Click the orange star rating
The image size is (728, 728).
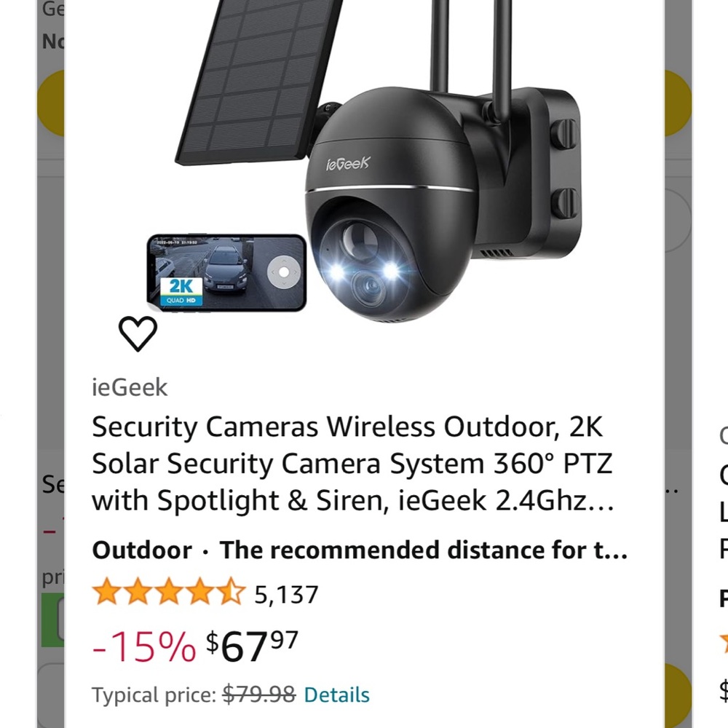point(168,593)
